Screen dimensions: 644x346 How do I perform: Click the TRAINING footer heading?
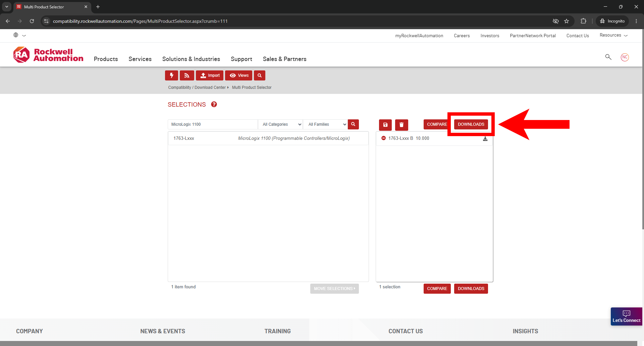(277, 331)
